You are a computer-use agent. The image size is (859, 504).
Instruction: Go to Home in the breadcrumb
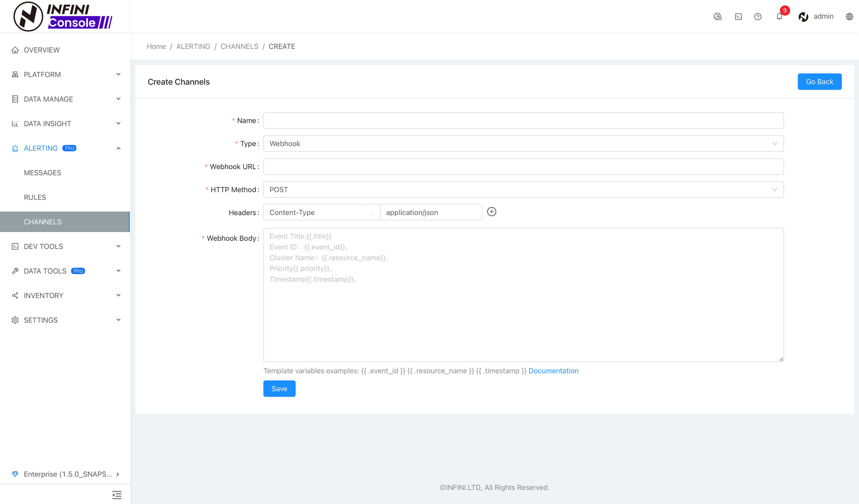click(156, 46)
